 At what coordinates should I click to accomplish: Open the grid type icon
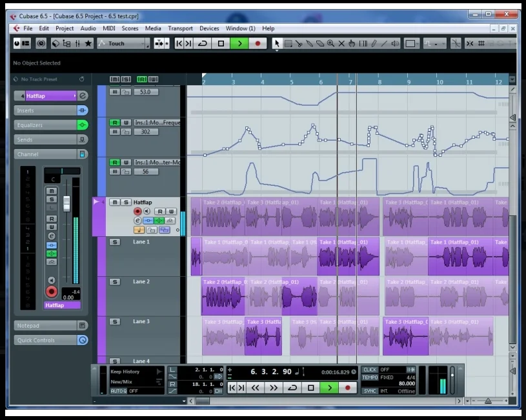[x=481, y=44]
